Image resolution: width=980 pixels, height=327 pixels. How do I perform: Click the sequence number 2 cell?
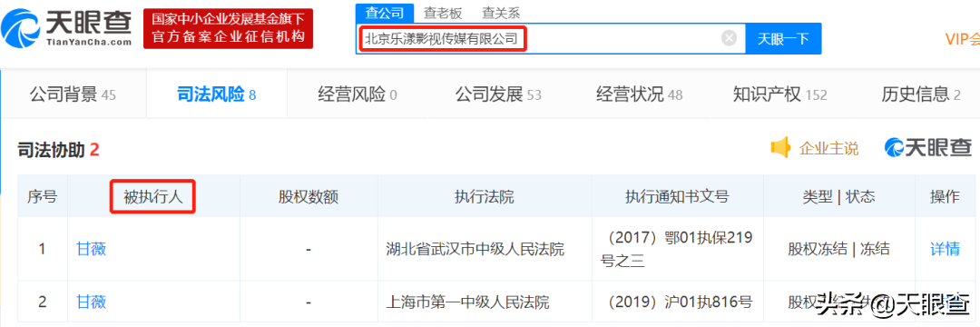pyautogui.click(x=43, y=302)
